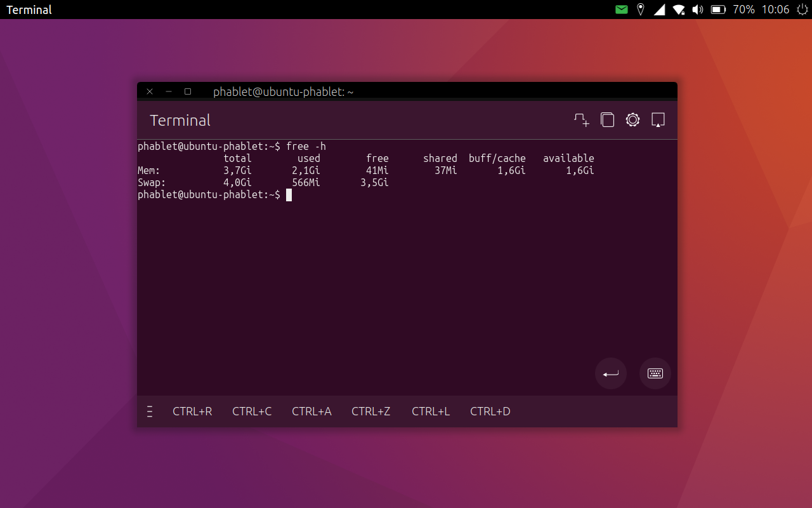Viewport: 812px width, 508px height.
Task: Click the terminal cursor at the prompt
Action: (x=289, y=195)
